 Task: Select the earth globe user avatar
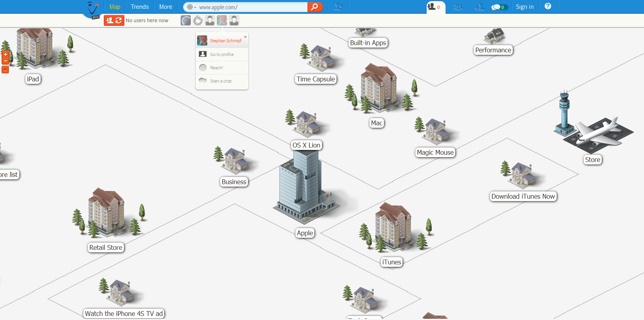[x=186, y=20]
